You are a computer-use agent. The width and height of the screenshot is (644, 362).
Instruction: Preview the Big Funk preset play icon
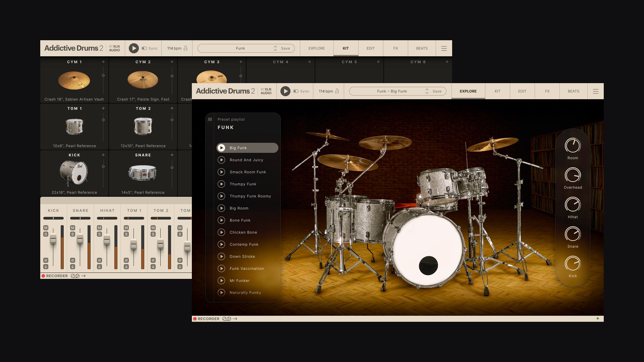(x=221, y=148)
